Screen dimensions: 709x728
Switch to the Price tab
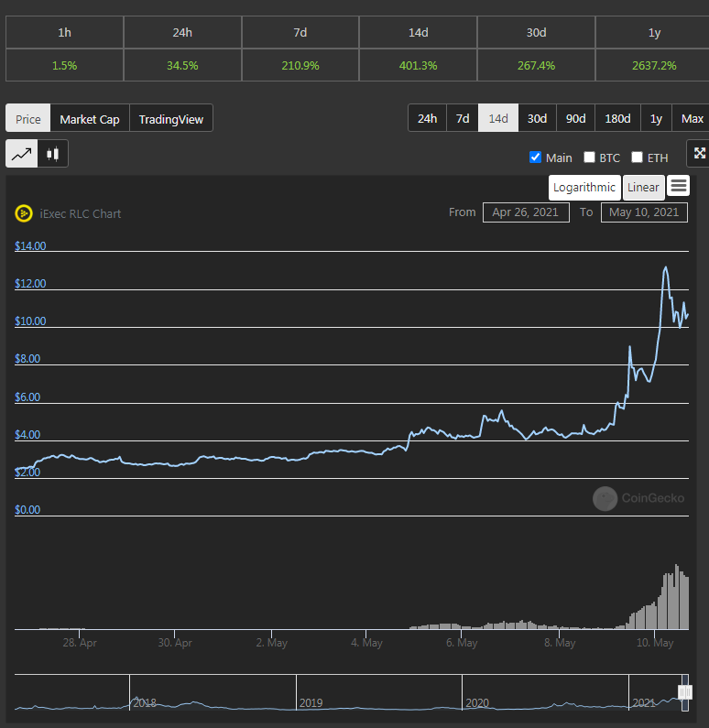click(28, 119)
